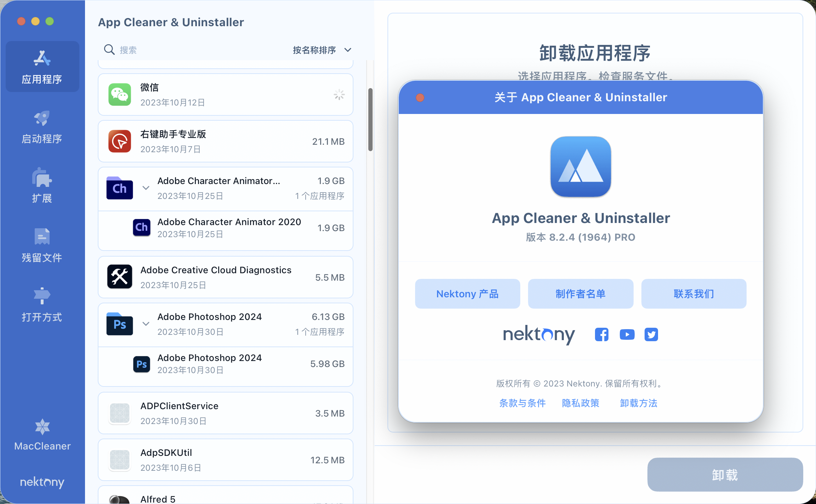Switch to 启动程序 startup programs section
Viewport: 816px width, 504px height.
pos(42,127)
